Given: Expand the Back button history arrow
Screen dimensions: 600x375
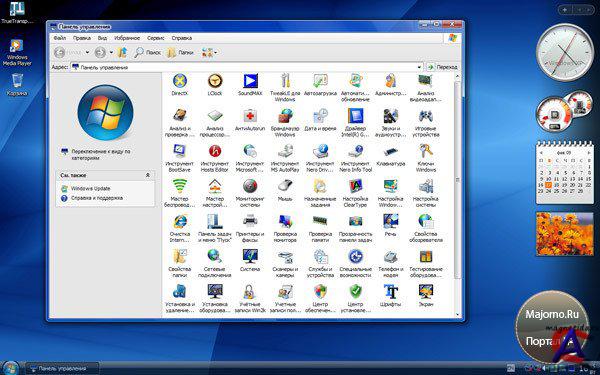Looking at the screenshot, I should tap(87, 52).
